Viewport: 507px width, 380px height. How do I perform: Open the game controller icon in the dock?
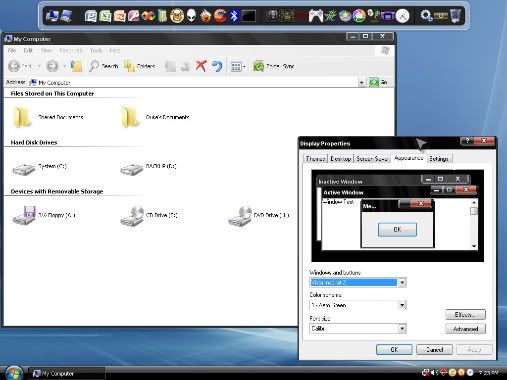pos(315,16)
